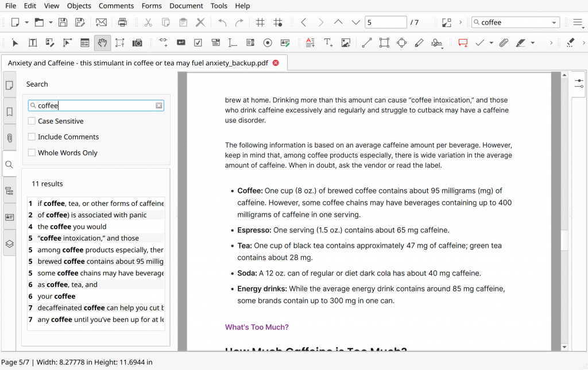The width and height of the screenshot is (588, 370).
Task: Expand the highlight tool dropdown arrow
Action: pos(532,43)
